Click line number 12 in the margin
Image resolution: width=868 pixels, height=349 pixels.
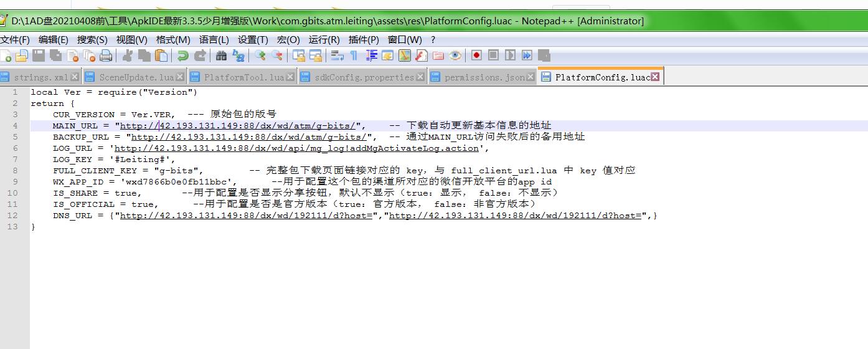point(13,216)
